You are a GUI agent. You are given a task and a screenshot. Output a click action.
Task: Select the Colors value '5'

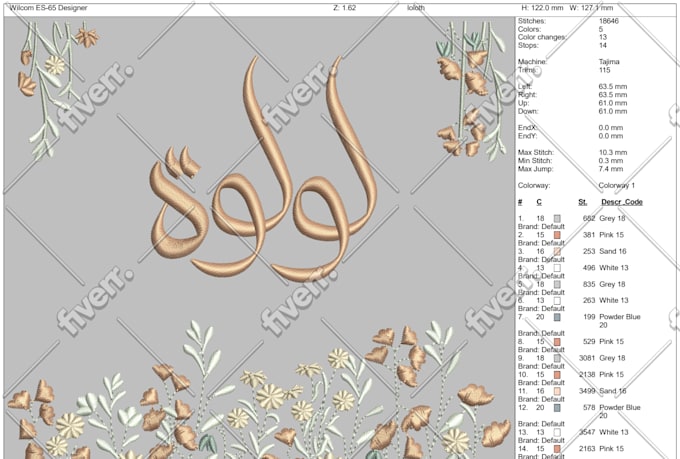tap(601, 29)
